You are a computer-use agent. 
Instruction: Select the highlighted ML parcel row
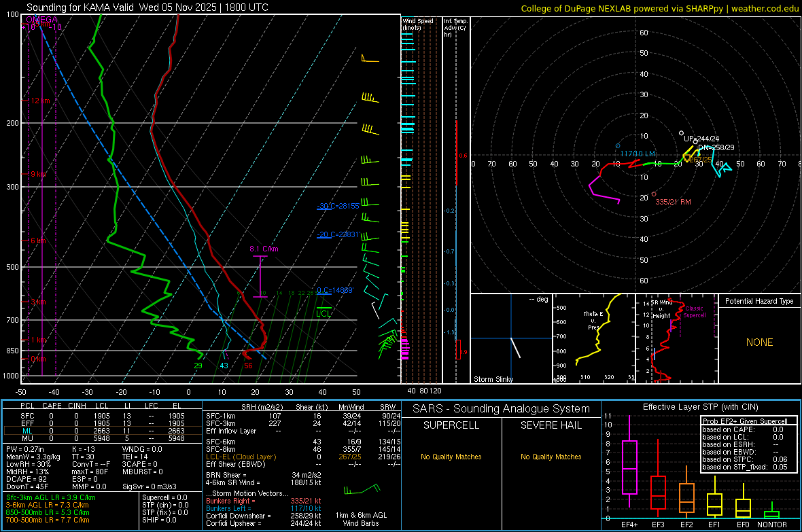[x=103, y=431]
